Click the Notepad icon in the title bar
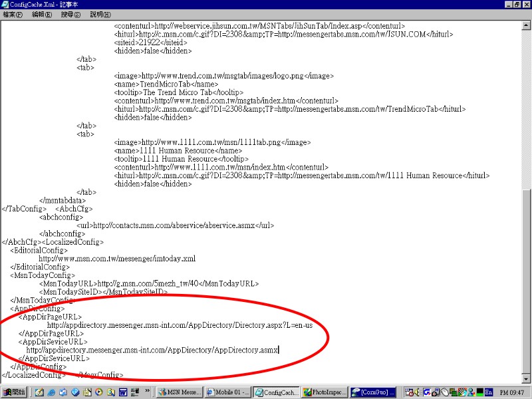The width and height of the screenshot is (532, 399). tap(5, 5)
